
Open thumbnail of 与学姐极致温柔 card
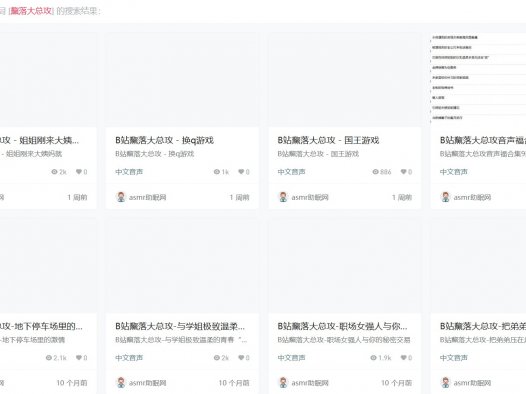tap(182, 266)
